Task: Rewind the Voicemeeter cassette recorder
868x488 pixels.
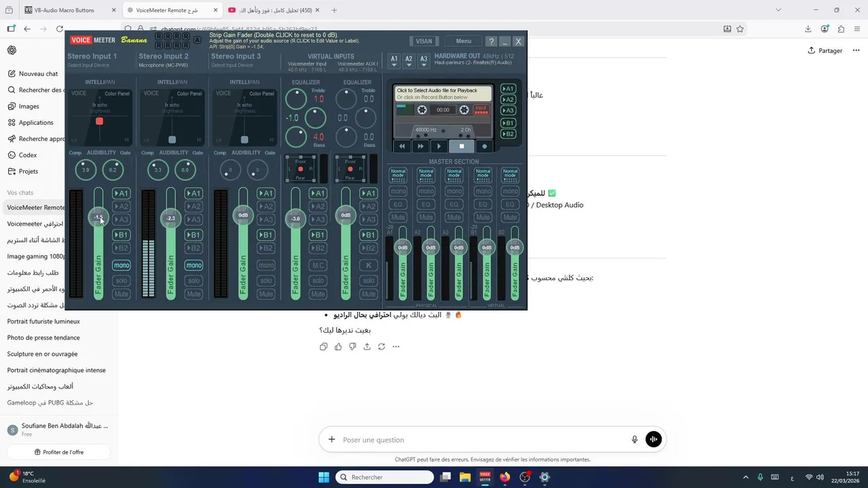Action: (x=402, y=146)
